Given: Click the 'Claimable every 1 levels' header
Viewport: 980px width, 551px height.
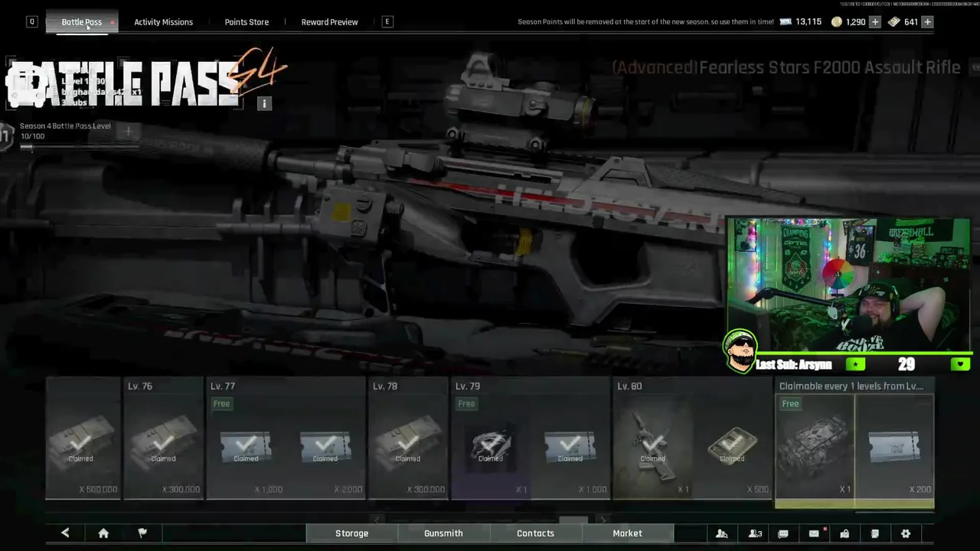Looking at the screenshot, I should (851, 386).
